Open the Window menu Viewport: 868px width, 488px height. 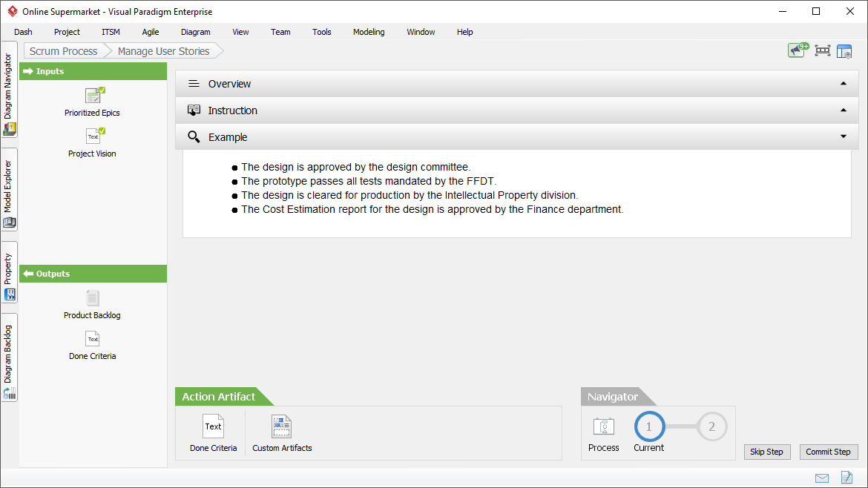[421, 32]
